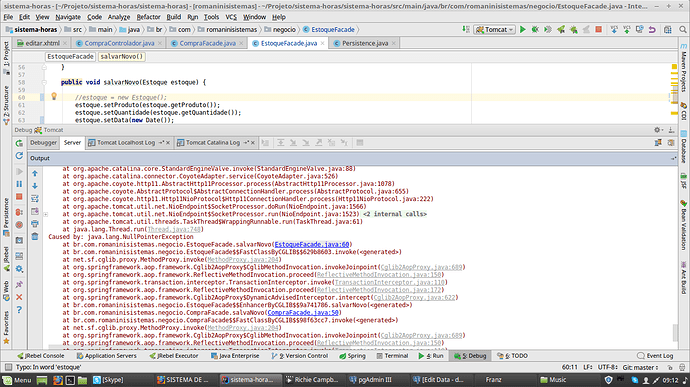Pause program in debug sidebar
Viewport: 690px width, 387px height.
tap(19, 184)
